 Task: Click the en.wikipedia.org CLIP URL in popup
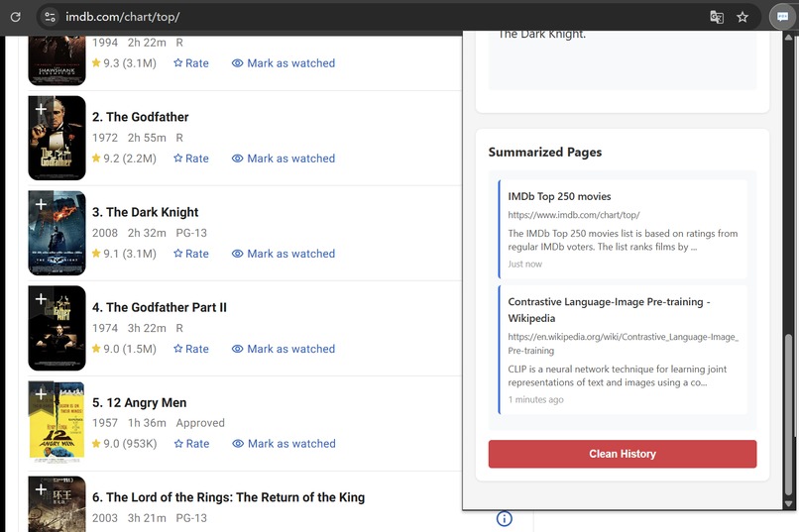[623, 344]
